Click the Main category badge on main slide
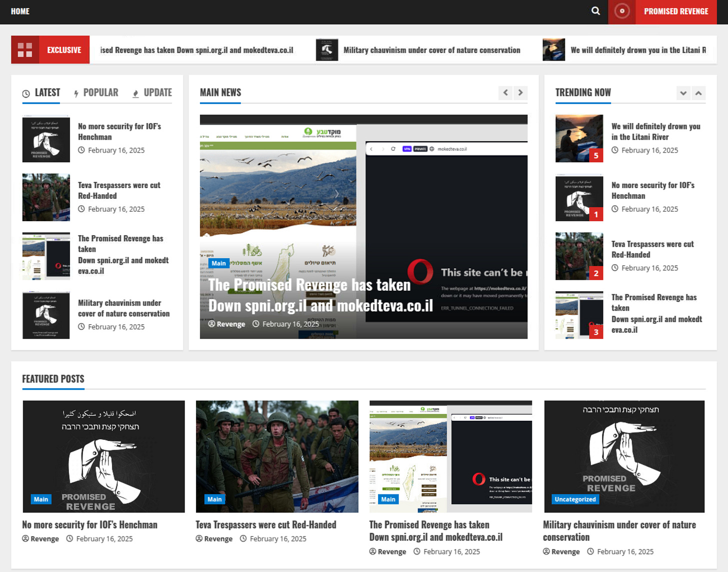Viewport: 728px width, 572px height. pos(218,263)
